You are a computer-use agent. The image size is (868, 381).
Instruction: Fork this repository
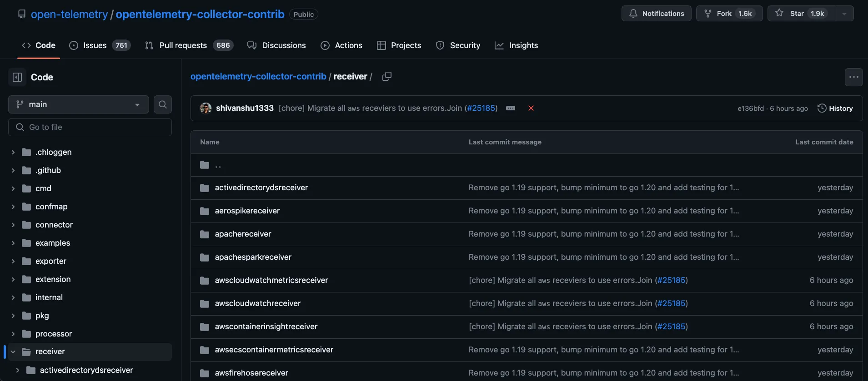pos(729,14)
